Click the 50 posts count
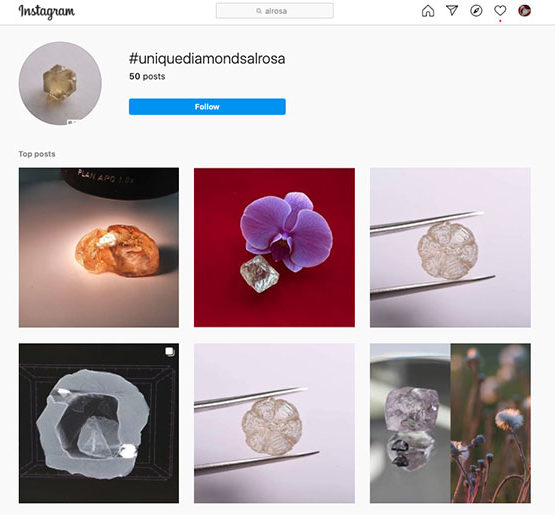This screenshot has width=555, height=515. click(147, 76)
